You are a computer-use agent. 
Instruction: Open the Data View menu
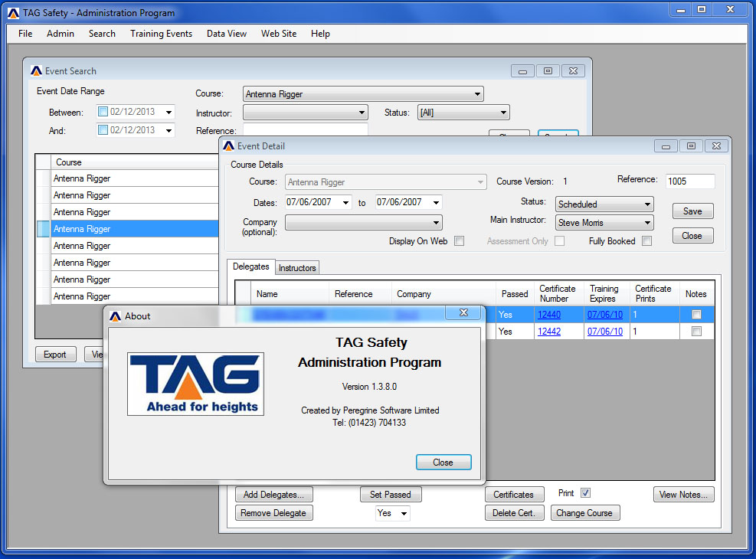click(x=227, y=34)
